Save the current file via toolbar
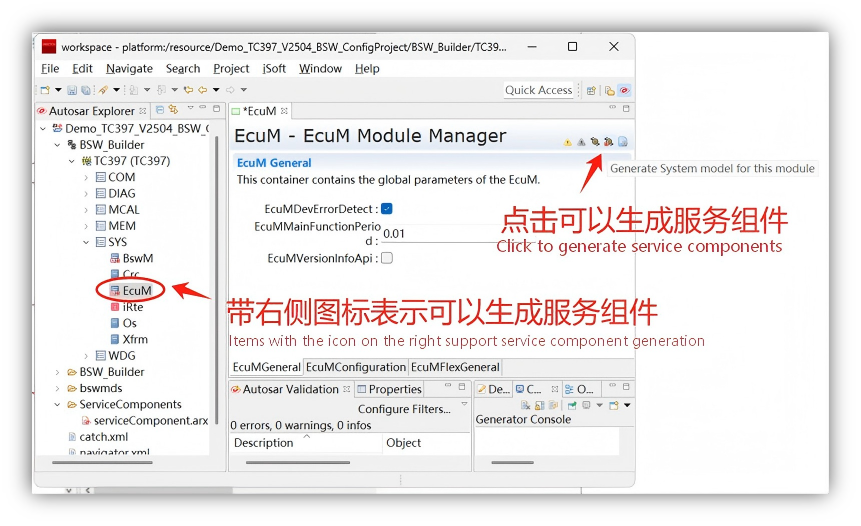The height and width of the screenshot is (526, 861). point(72,90)
